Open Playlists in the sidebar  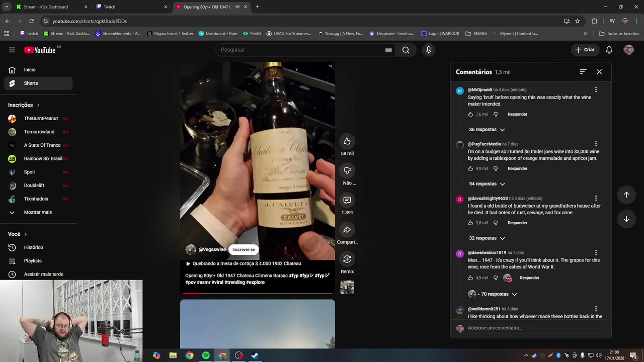38,261
